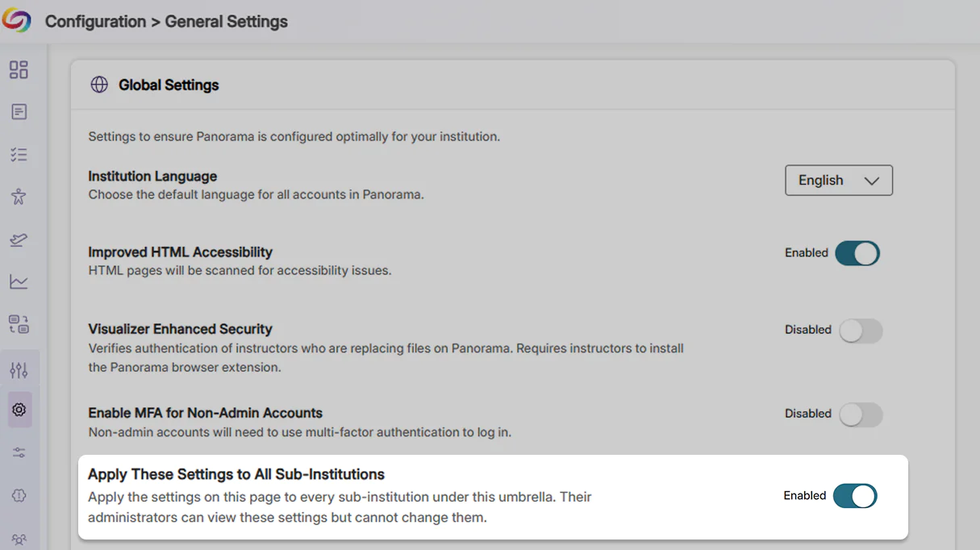Open the file conversion arrows icon in sidebar
Viewport: 980px width, 550px height.
click(x=19, y=324)
